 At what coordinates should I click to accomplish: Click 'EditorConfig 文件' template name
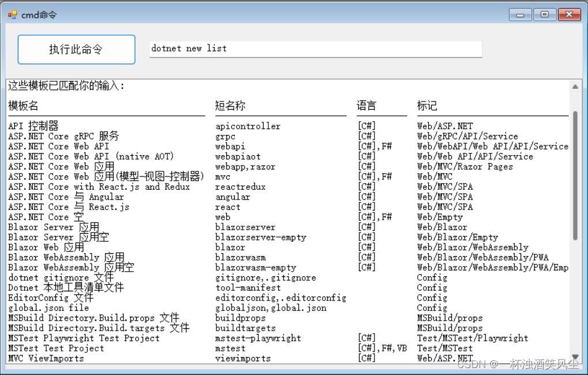[51, 298]
